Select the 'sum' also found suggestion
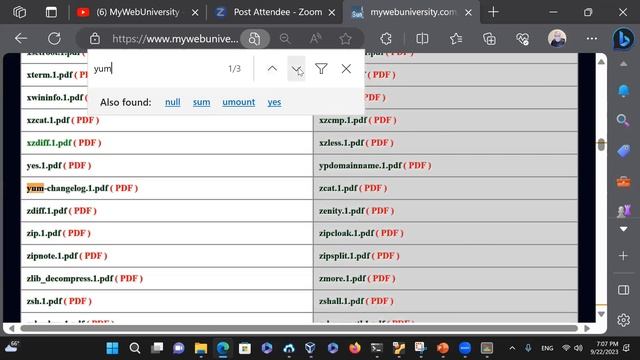 pyautogui.click(x=202, y=102)
